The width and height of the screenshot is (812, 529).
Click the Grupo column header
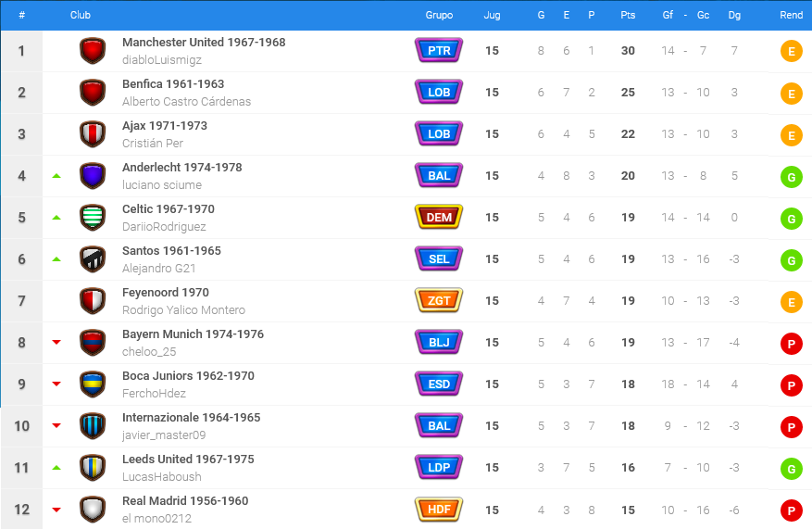pyautogui.click(x=439, y=15)
